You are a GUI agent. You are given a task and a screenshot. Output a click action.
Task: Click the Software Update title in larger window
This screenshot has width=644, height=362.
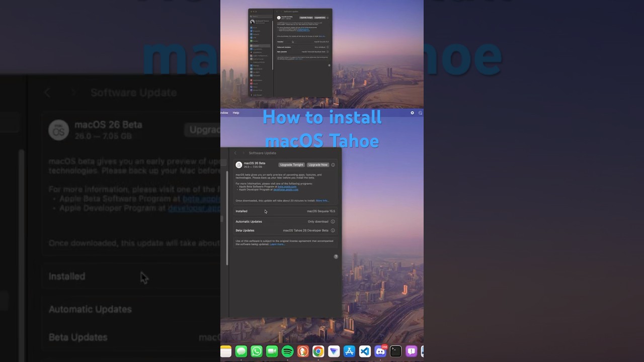click(x=262, y=153)
